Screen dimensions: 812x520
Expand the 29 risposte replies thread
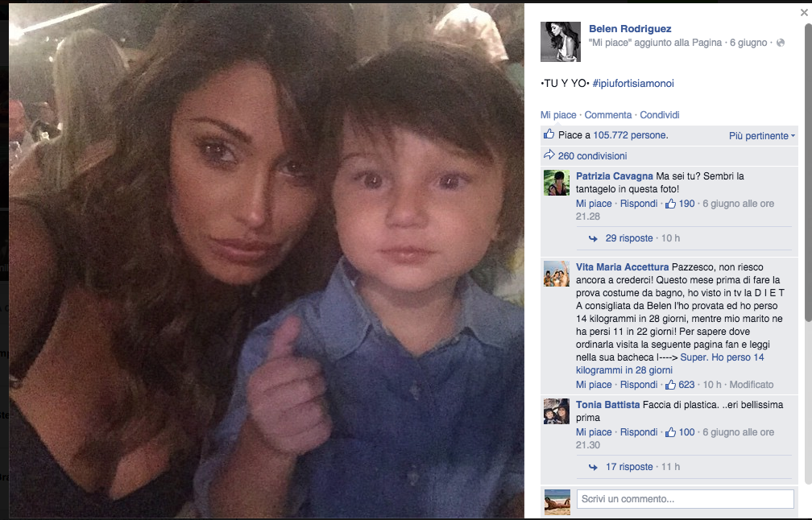pos(628,238)
